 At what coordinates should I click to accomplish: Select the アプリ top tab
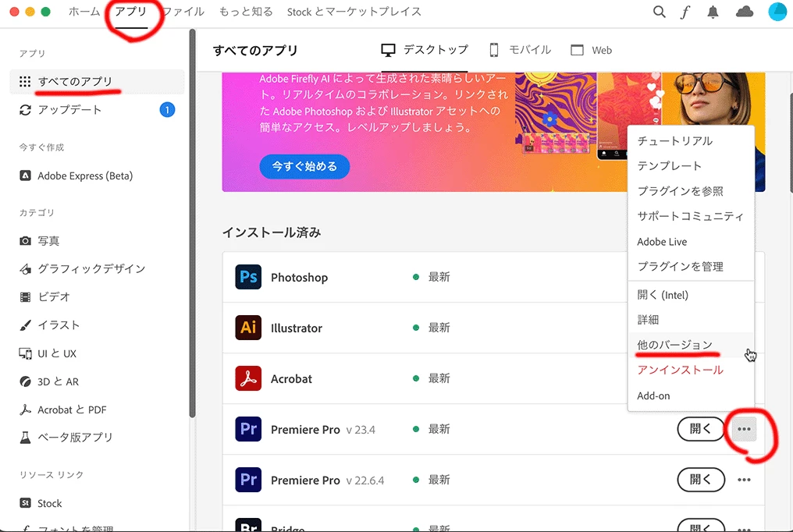tap(131, 12)
